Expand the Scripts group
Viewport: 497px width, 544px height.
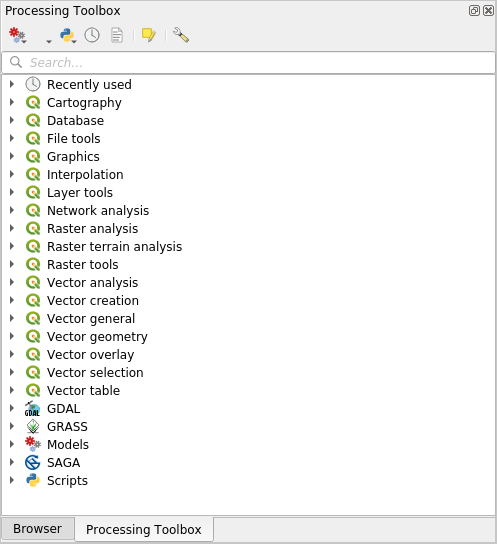(x=12, y=480)
